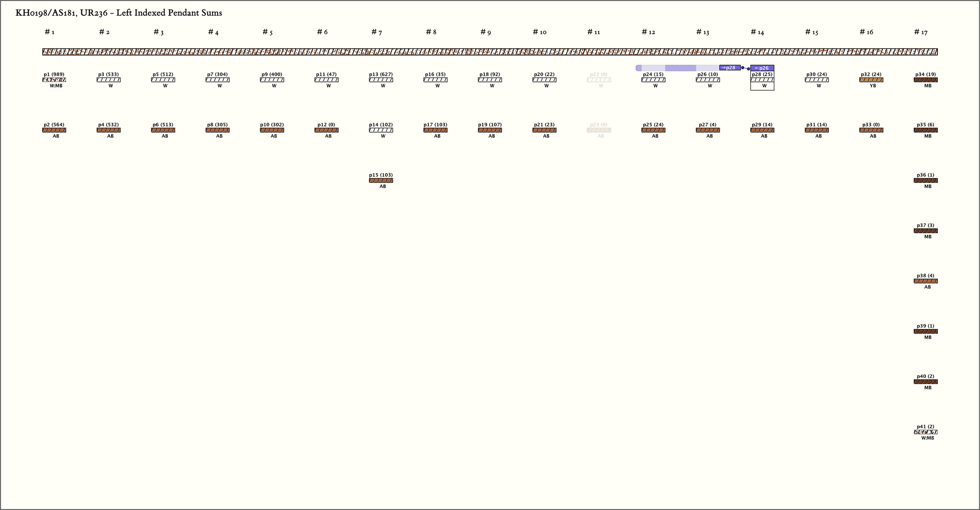Screen dimensions: 980x510
Task: Click the faded p22 (0) cord bar
Action: click(x=599, y=80)
